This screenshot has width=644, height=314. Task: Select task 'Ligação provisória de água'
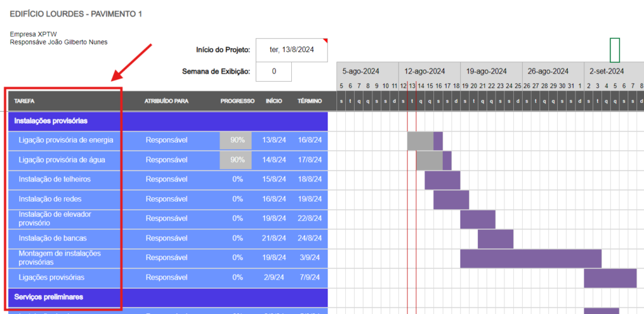point(62,160)
